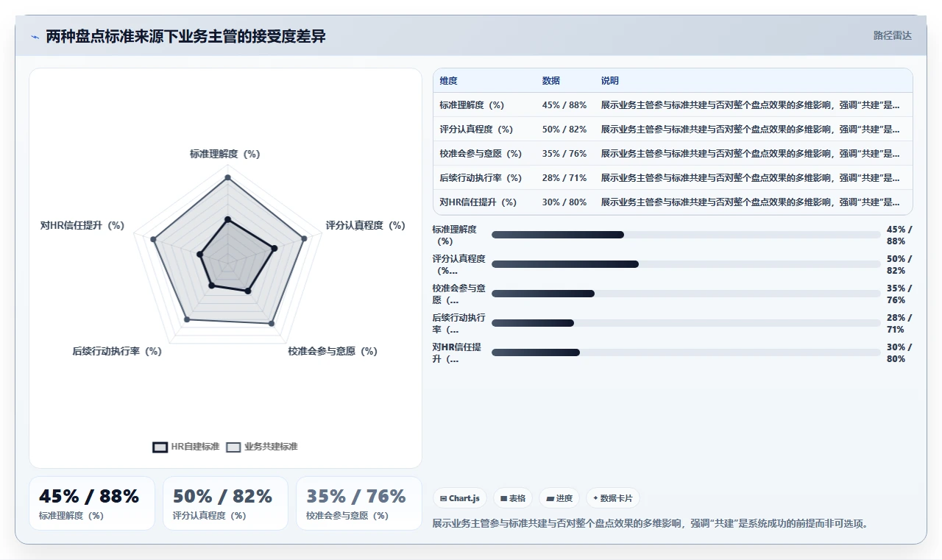Click the 35% / 76% table cell

point(564,154)
